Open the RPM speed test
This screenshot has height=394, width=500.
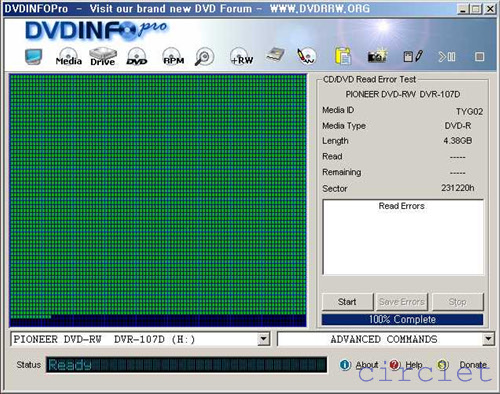tap(173, 56)
